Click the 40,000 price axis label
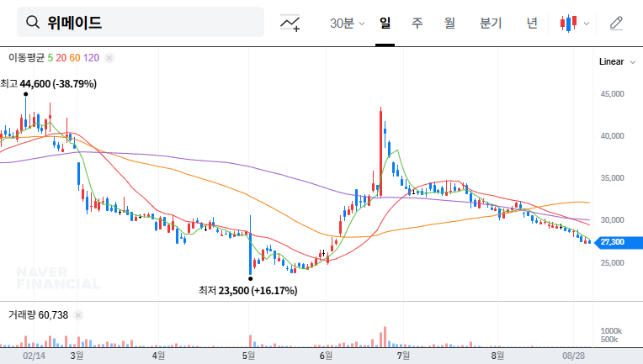The image size is (643, 364). (x=612, y=136)
